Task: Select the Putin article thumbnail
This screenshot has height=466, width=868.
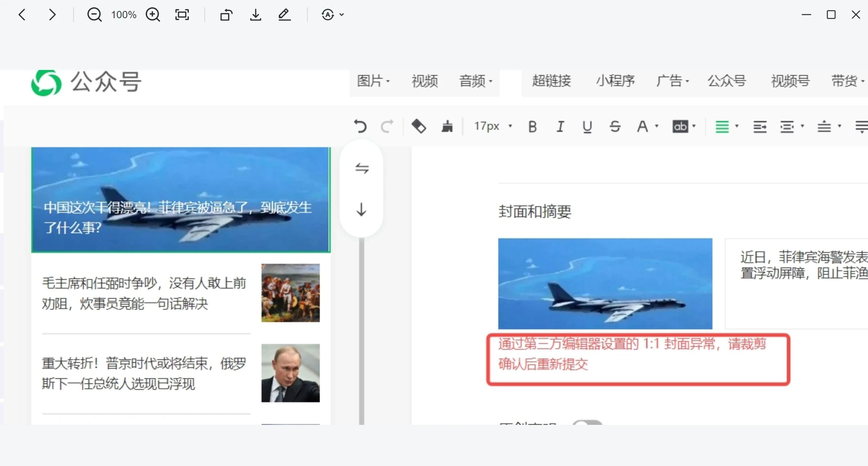Action: pos(290,373)
